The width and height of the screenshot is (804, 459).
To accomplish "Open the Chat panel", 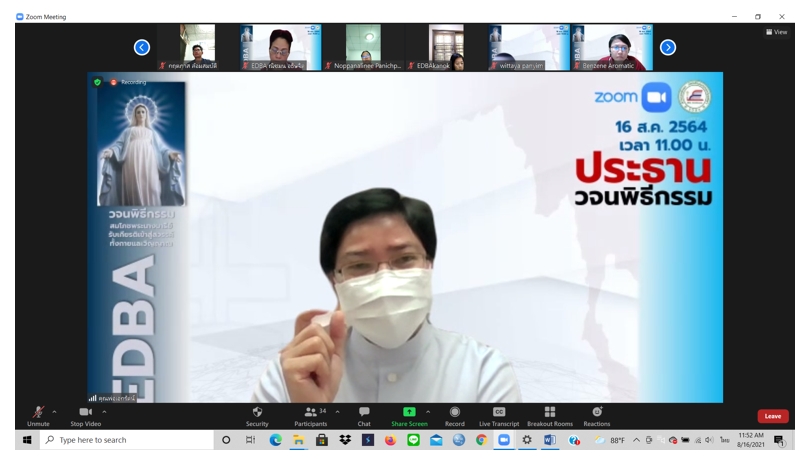I will pos(364,416).
